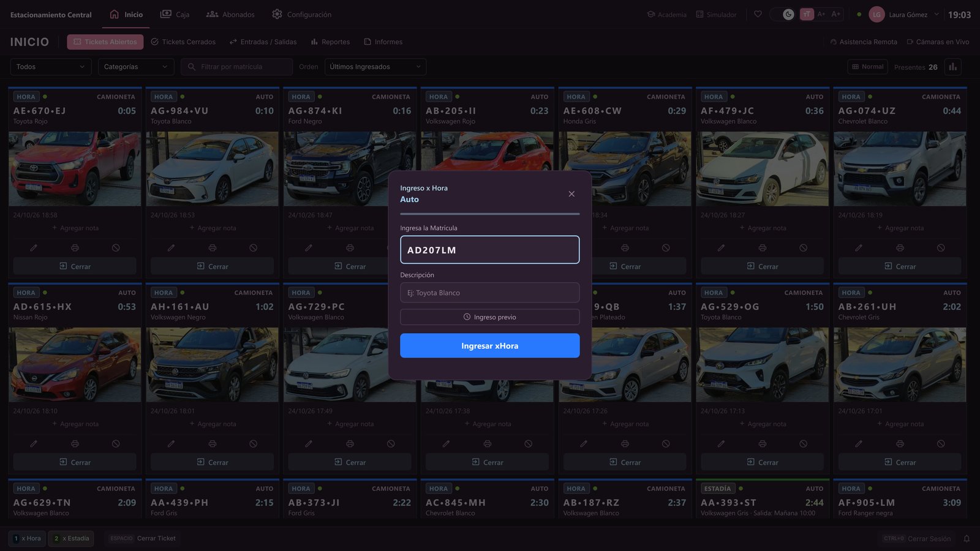This screenshot has width=980, height=551.
Task: Click the print icon on AH•161•AU
Action: coord(212,444)
